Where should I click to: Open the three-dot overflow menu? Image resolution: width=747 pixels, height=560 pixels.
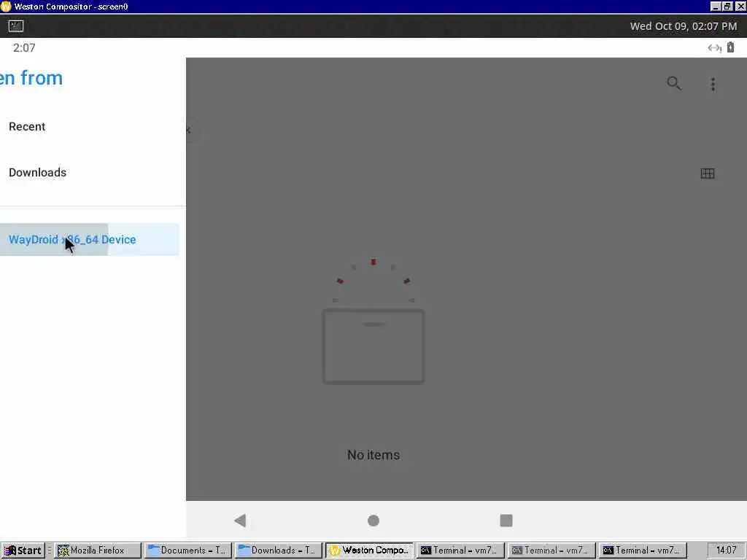click(713, 85)
